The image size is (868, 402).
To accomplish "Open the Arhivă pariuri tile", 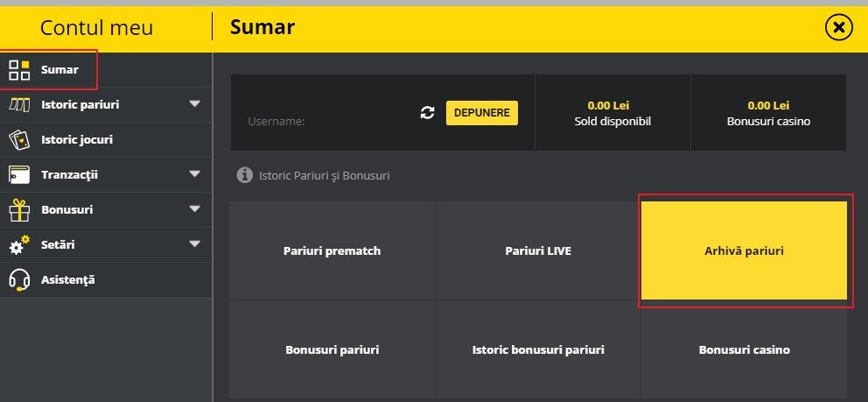I will coord(744,250).
